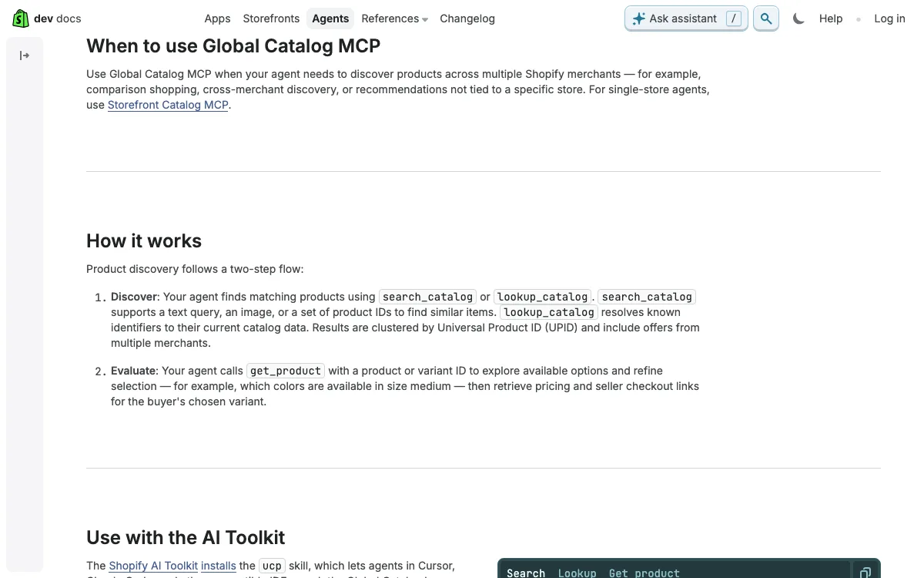This screenshot has width=924, height=578.
Task: Go to the Apps nav item
Action: click(217, 18)
